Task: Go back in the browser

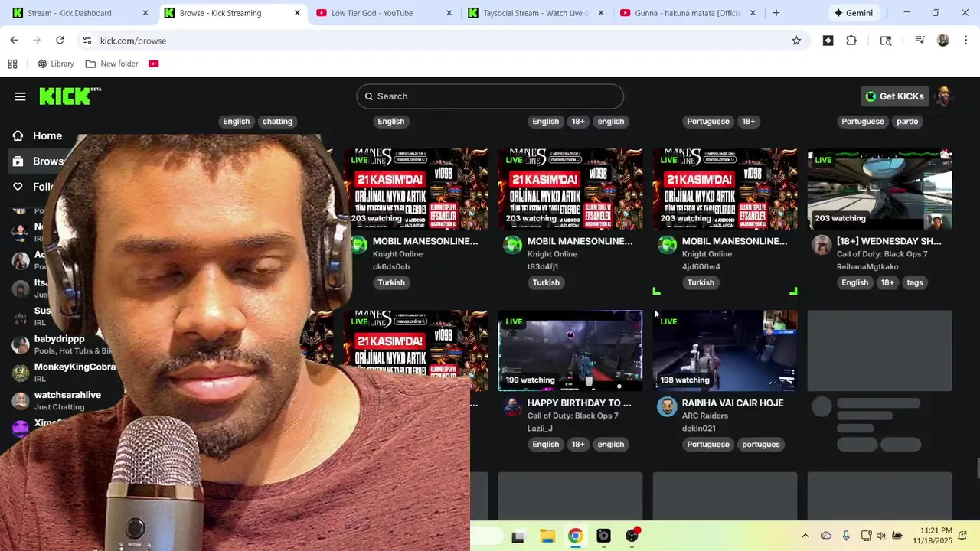Action: (x=14, y=41)
